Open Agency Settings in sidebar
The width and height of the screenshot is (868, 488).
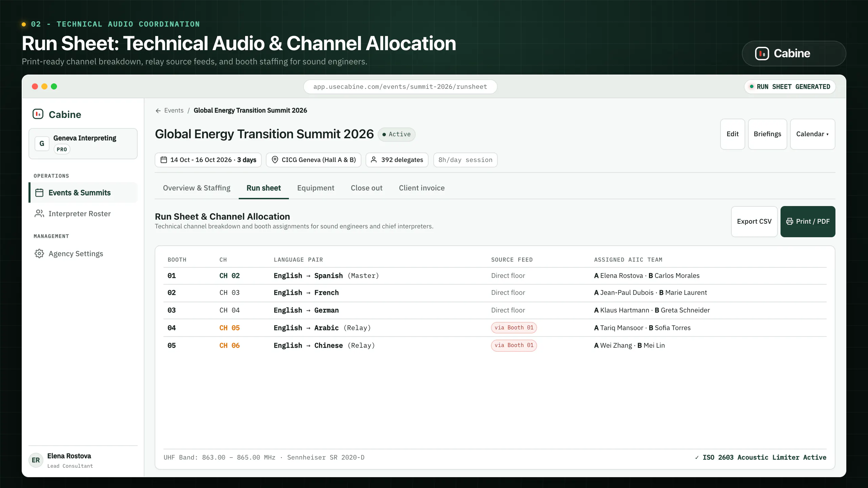click(x=83, y=253)
